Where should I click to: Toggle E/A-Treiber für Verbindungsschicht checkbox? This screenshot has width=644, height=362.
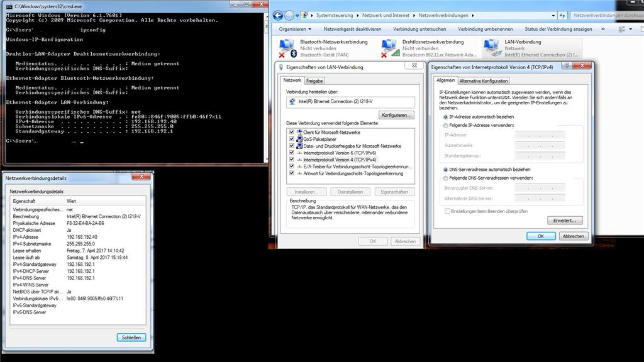click(x=292, y=166)
